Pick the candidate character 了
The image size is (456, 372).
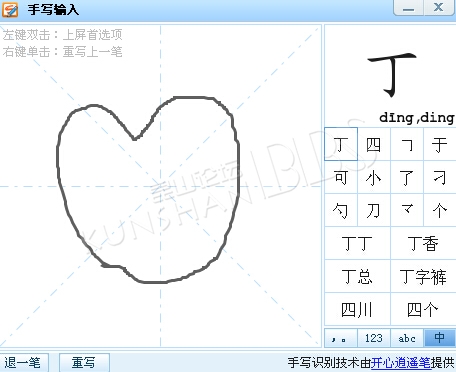407,177
